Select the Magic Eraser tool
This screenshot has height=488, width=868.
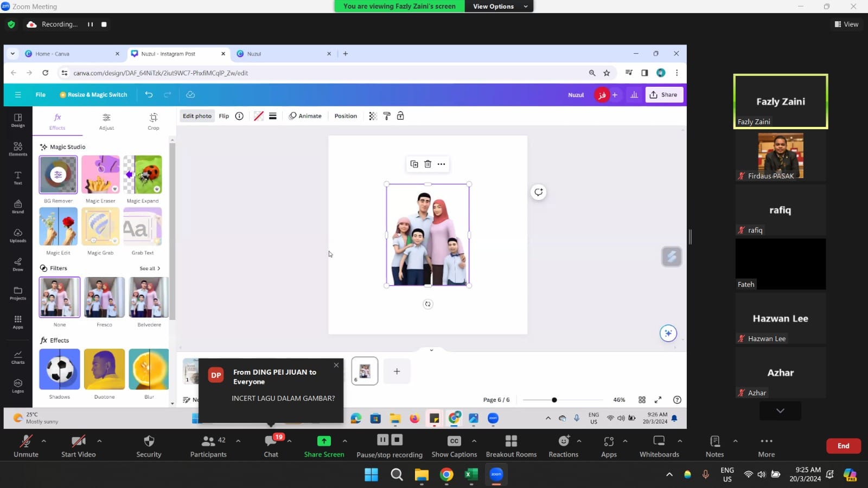pos(100,175)
